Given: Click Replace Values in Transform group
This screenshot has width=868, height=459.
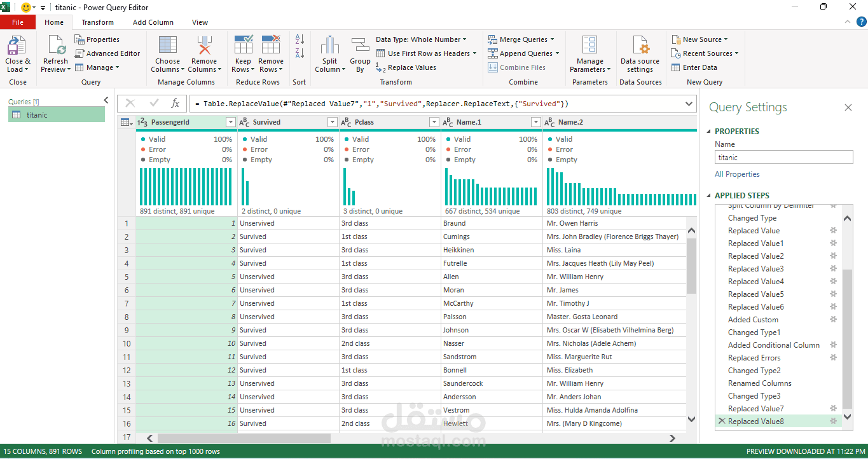Looking at the screenshot, I should click(406, 67).
